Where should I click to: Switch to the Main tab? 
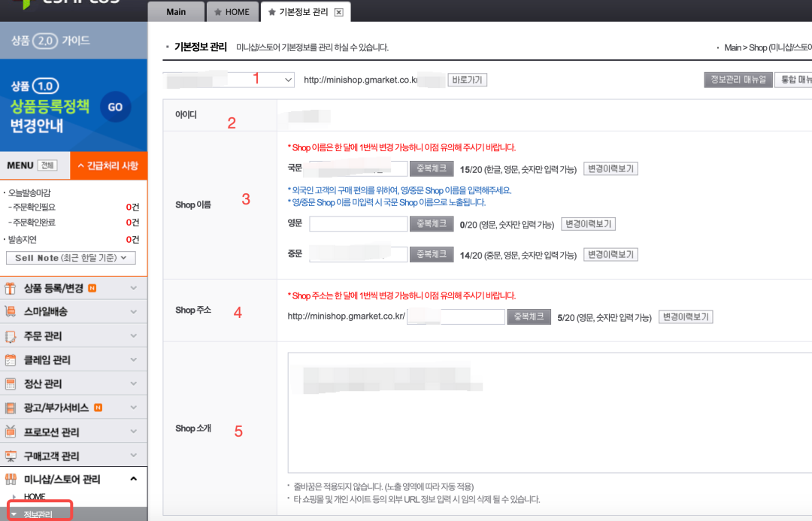pyautogui.click(x=176, y=12)
